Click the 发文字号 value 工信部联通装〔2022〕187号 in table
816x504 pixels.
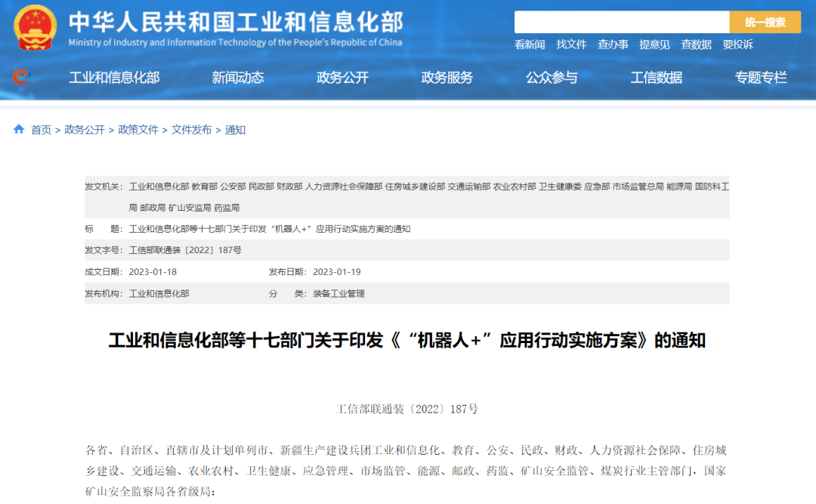[x=185, y=250]
